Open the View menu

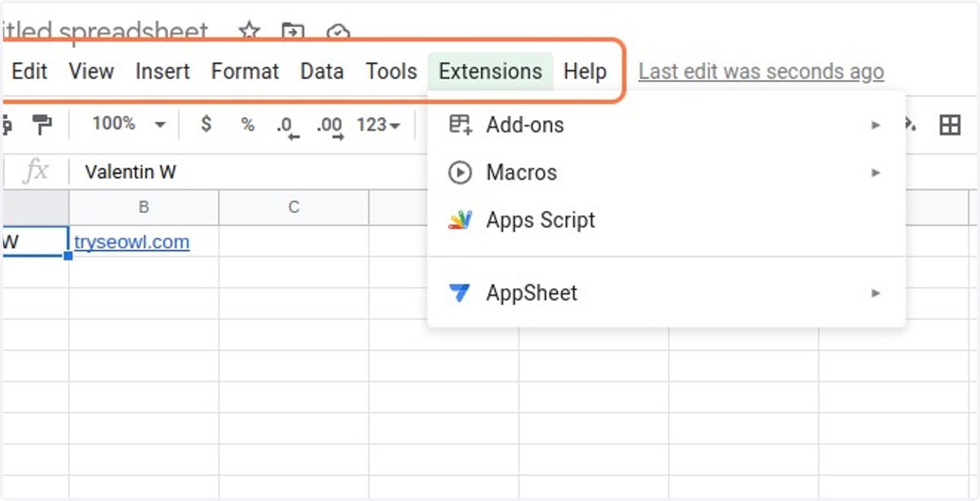coord(91,71)
